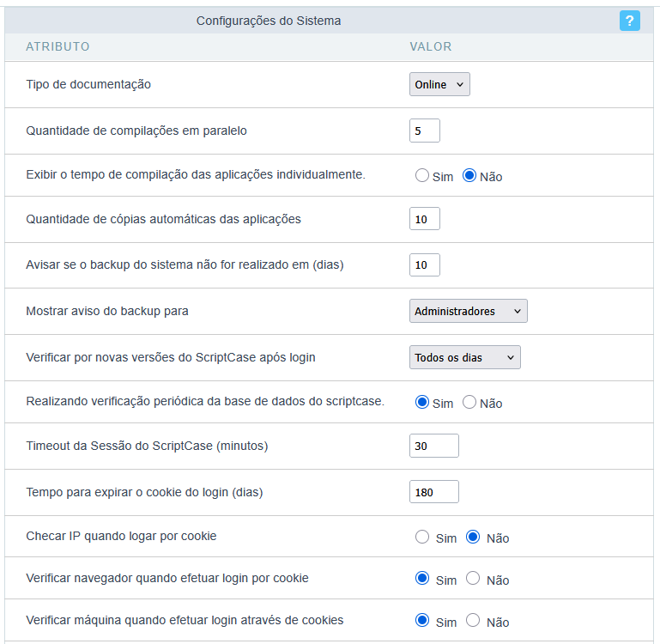Expand the Mostrar aviso do backup dropdown
This screenshot has height=644, width=660.
[x=468, y=311]
